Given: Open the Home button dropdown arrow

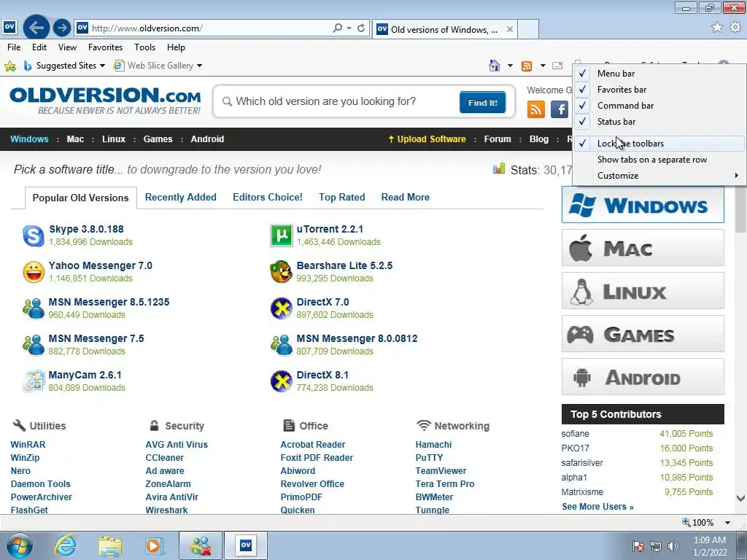Looking at the screenshot, I should click(510, 66).
